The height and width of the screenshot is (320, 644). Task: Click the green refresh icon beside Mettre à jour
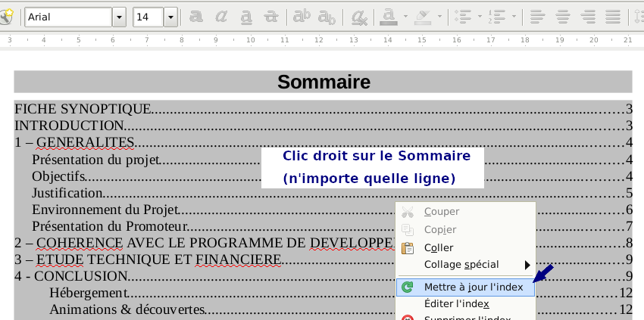click(408, 287)
